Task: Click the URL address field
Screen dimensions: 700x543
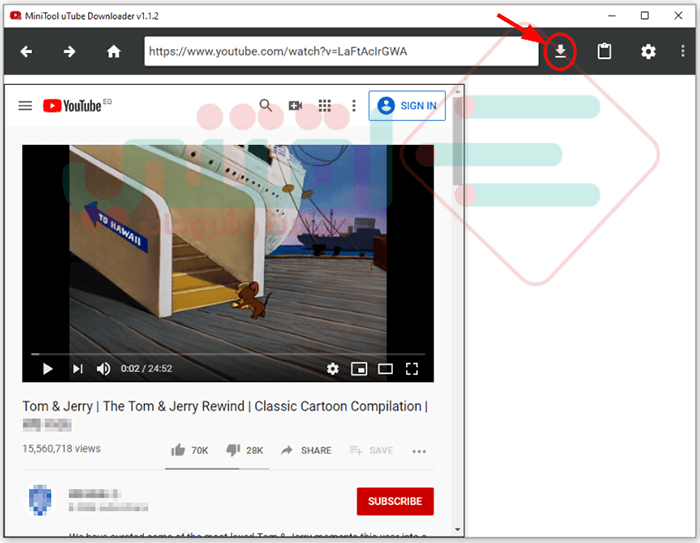Action: click(341, 51)
